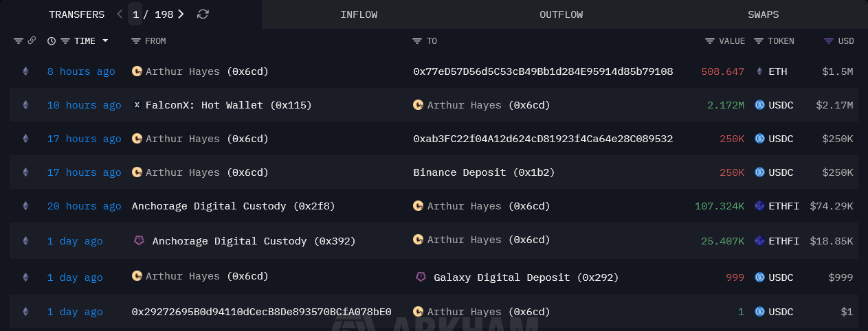
Task: Open the TO column filter
Action: [x=417, y=41]
